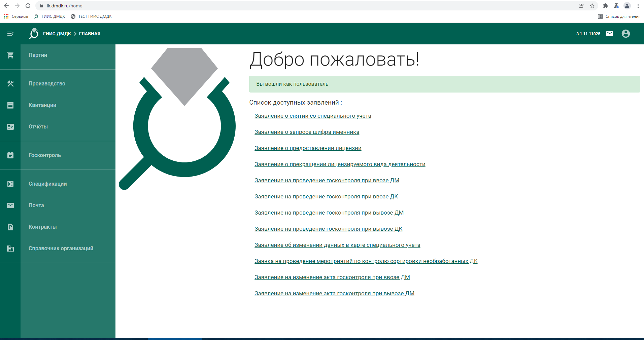This screenshot has width=644, height=340.
Task: Open the user account avatar icon
Action: point(626,34)
